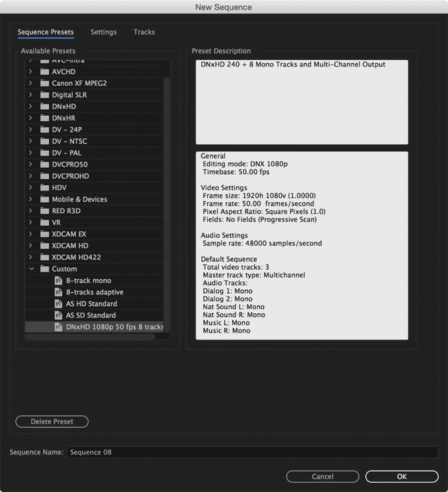Click the DNxHD folder icon
The height and width of the screenshot is (492, 448).
click(x=45, y=107)
